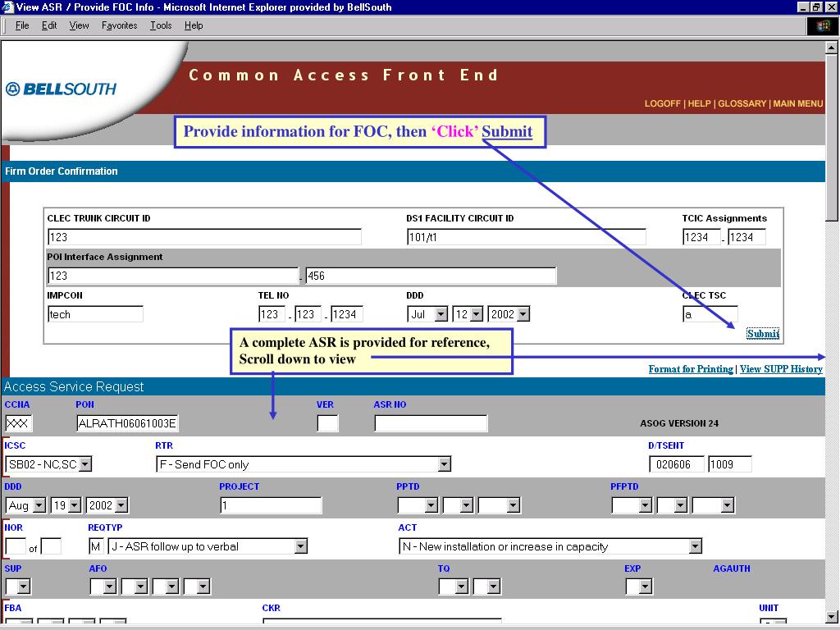The width and height of the screenshot is (840, 630).
Task: Click the IMPCON input field
Action: click(95, 314)
